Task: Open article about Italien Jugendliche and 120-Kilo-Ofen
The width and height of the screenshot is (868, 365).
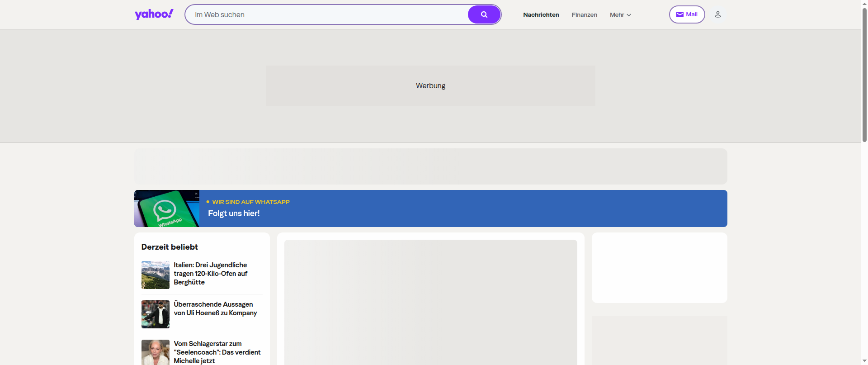Action: click(x=211, y=274)
